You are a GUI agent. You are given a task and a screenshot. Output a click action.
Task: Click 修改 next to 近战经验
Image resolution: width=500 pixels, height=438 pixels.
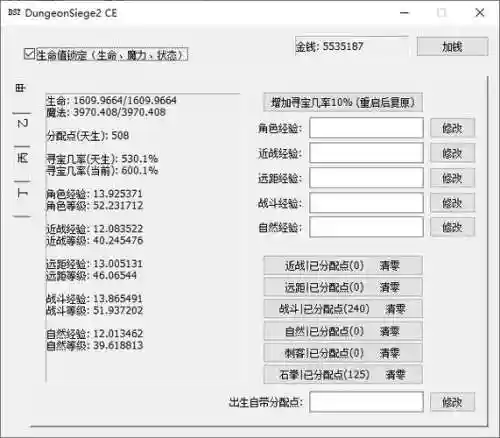452,153
